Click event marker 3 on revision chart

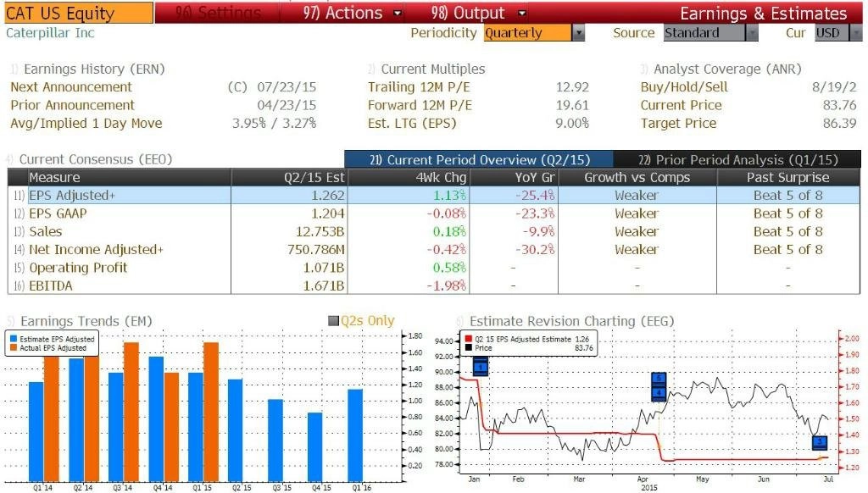point(820,441)
